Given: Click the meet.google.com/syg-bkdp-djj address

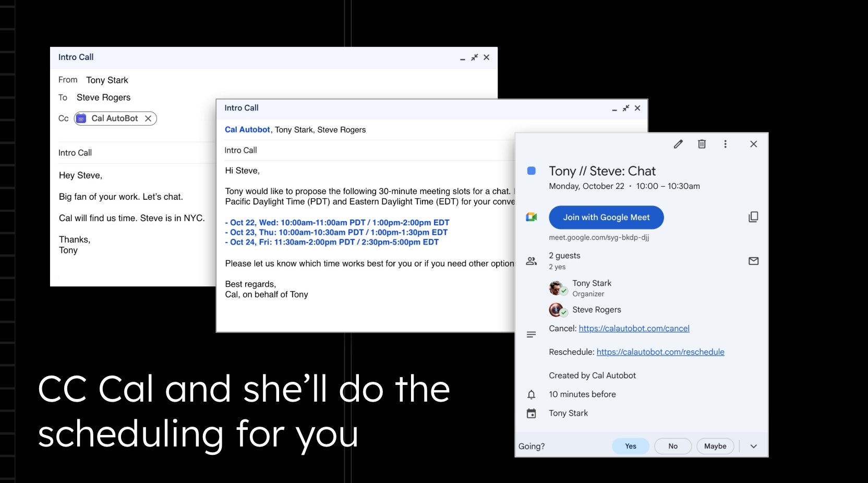Looking at the screenshot, I should pyautogui.click(x=599, y=237).
